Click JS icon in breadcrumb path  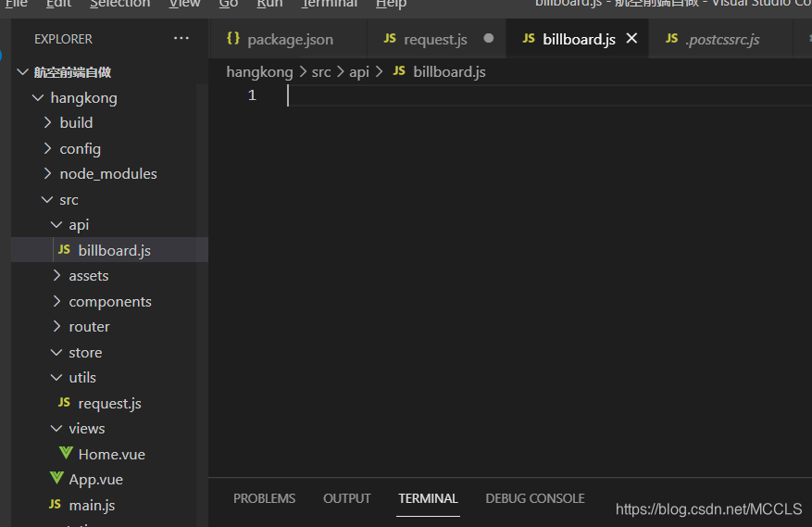pos(399,71)
